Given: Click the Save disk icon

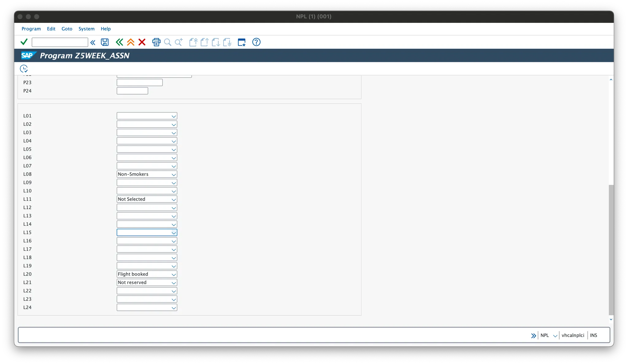Looking at the screenshot, I should pyautogui.click(x=105, y=42).
